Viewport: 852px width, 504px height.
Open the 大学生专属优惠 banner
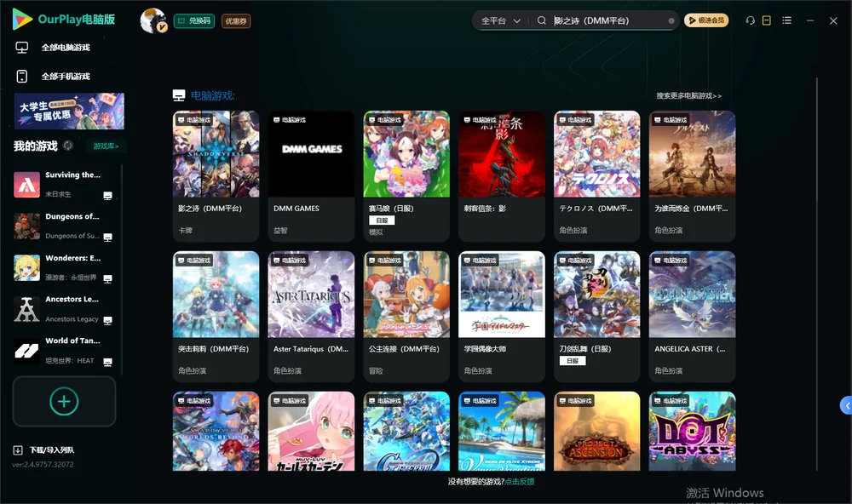[x=70, y=111]
